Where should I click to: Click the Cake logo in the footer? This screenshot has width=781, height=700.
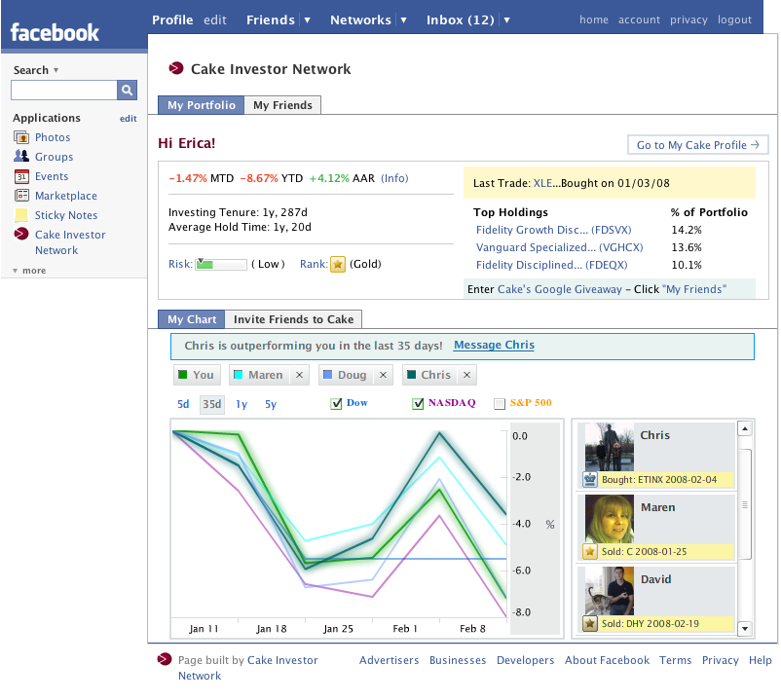click(165, 659)
